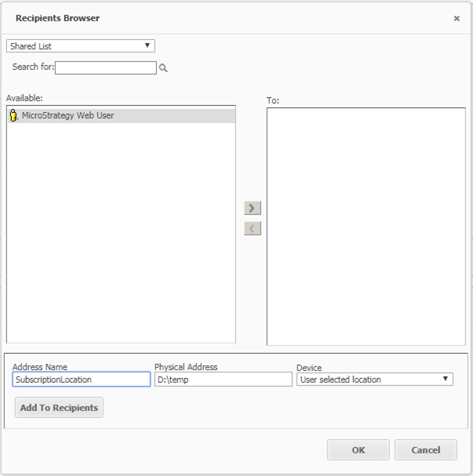Click the Physical Address label
Screen dimensions: 473x476
pos(186,367)
